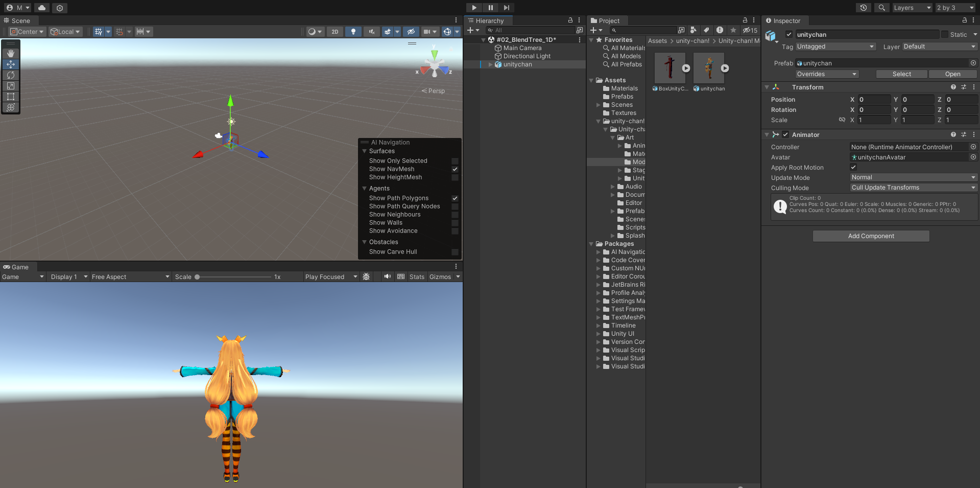
Task: Open Layers dropdown in top bar
Action: point(912,8)
